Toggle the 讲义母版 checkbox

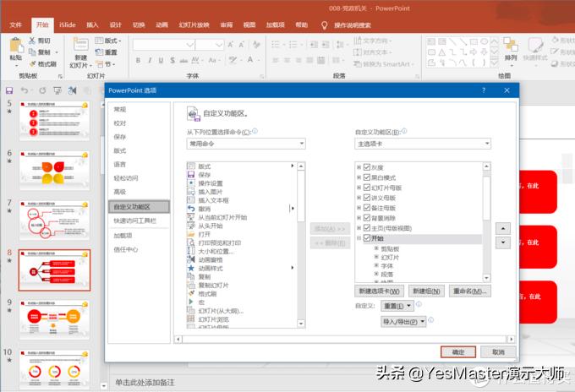click(367, 198)
